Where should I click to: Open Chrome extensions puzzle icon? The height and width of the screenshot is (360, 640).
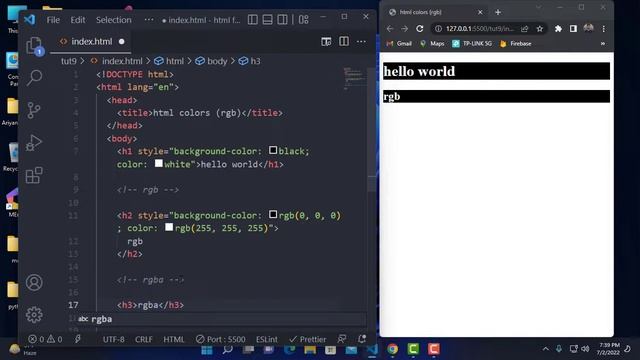558,29
